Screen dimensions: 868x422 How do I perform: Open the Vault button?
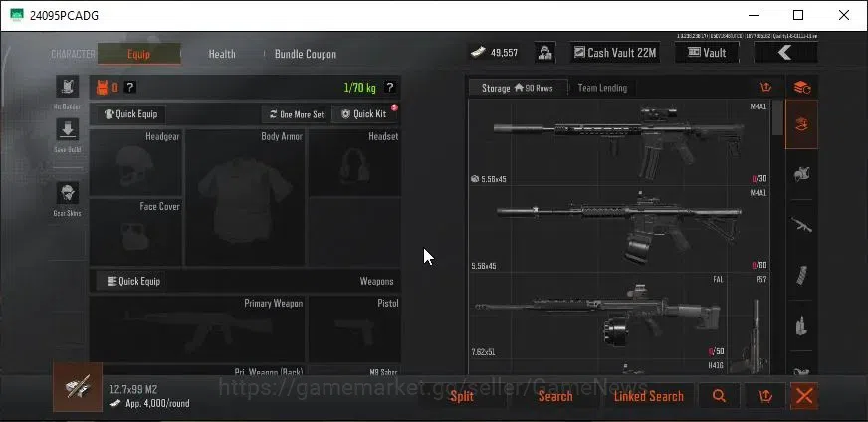(x=707, y=53)
